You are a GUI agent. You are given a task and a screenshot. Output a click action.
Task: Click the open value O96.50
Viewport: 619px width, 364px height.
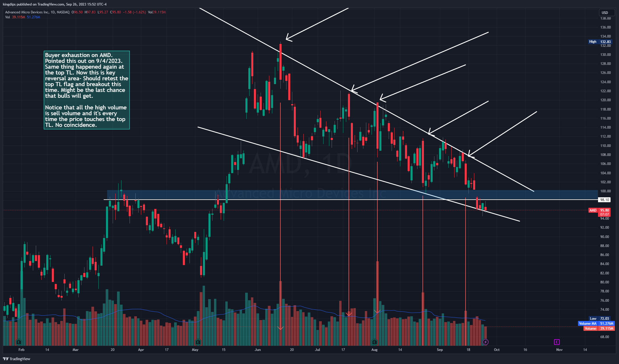click(77, 12)
